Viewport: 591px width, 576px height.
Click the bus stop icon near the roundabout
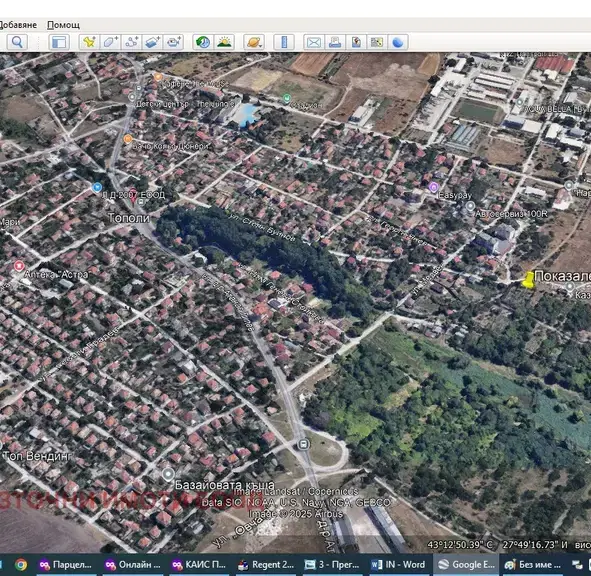click(x=303, y=444)
